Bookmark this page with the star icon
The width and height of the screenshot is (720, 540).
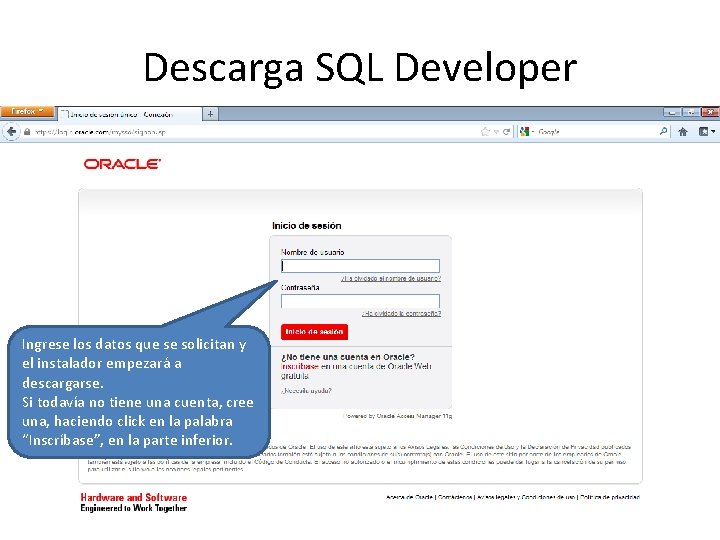click(485, 132)
